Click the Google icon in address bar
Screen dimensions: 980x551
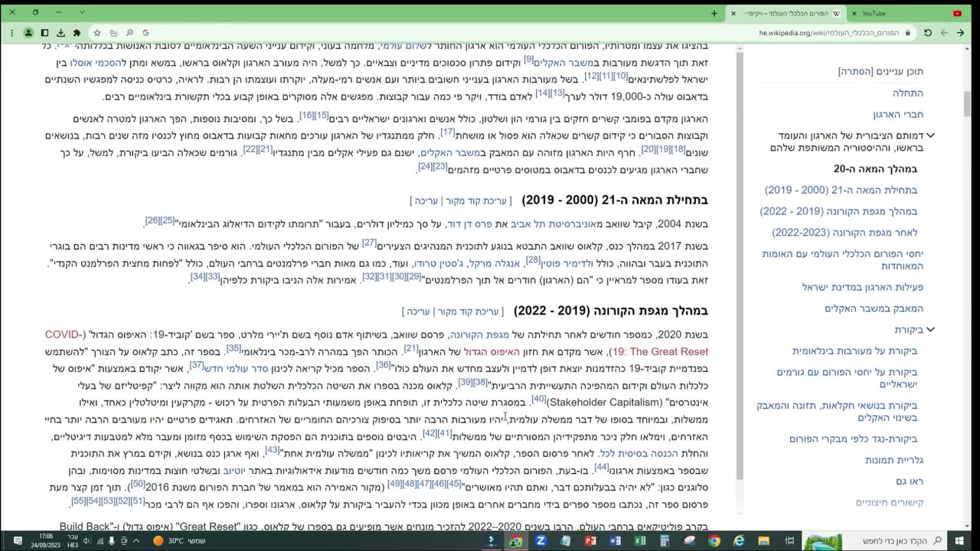(145, 33)
